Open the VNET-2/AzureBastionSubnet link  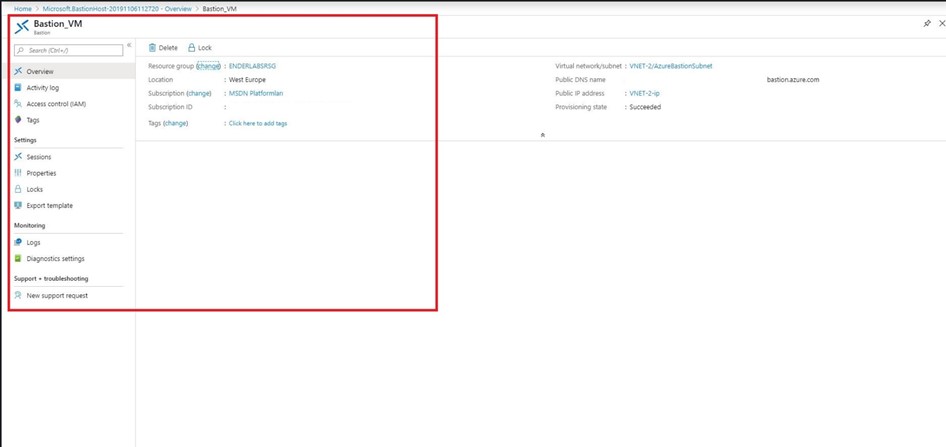(x=671, y=66)
